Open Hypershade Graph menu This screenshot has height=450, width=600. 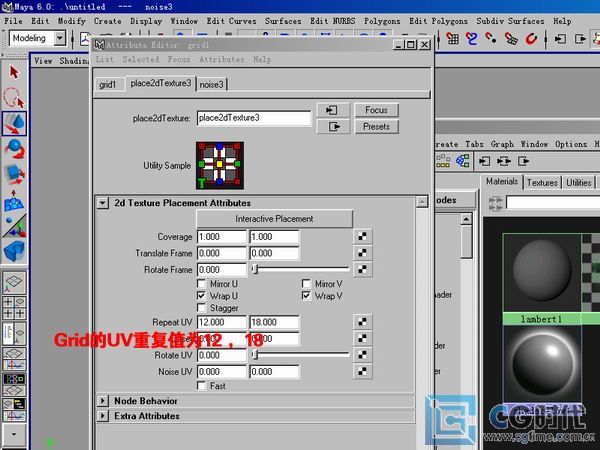pyautogui.click(x=502, y=144)
